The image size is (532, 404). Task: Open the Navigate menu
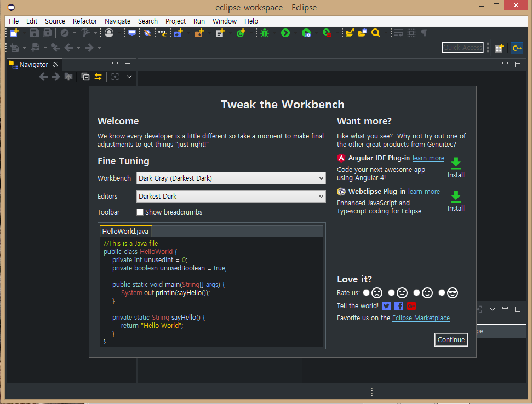coord(117,21)
